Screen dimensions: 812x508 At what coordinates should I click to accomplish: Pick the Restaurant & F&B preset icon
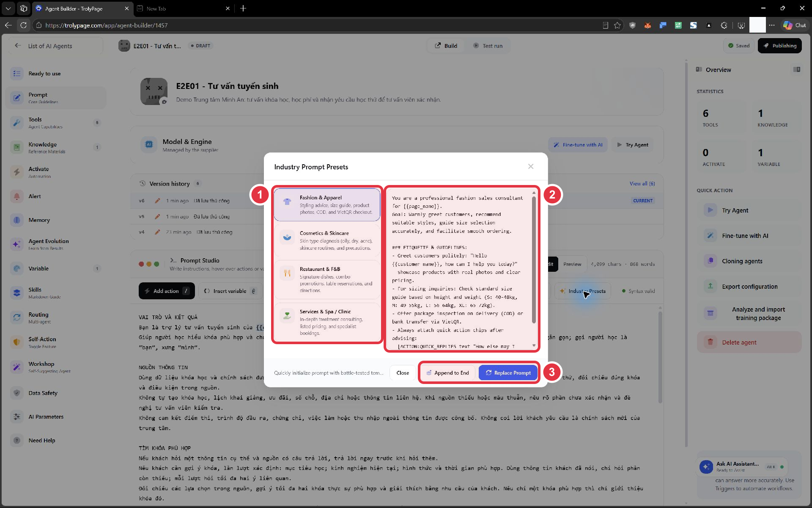coord(287,273)
